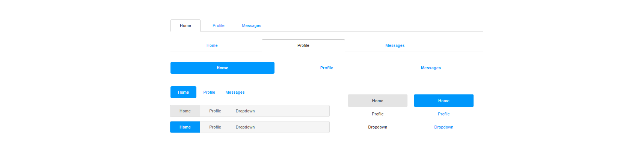Click Home in the justified tabs row

(x=212, y=45)
